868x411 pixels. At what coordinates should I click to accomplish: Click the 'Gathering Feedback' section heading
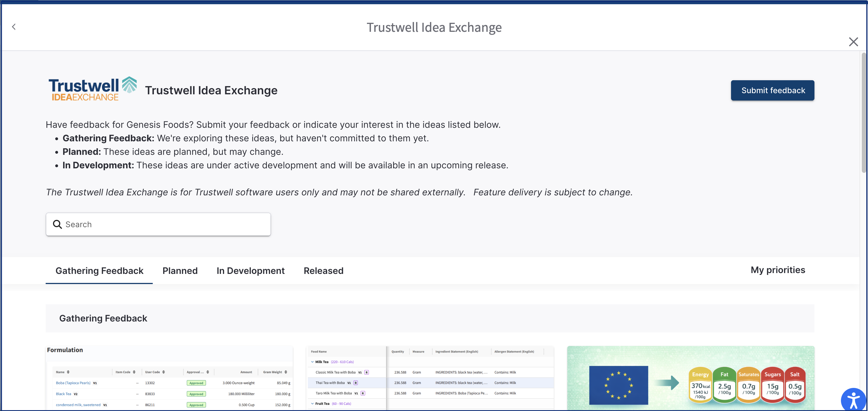click(103, 318)
